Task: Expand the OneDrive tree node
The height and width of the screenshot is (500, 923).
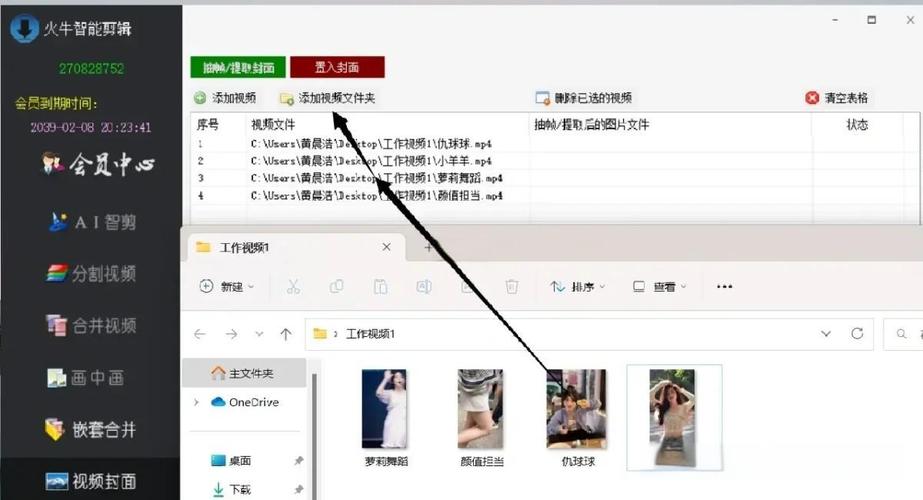Action: click(x=196, y=402)
